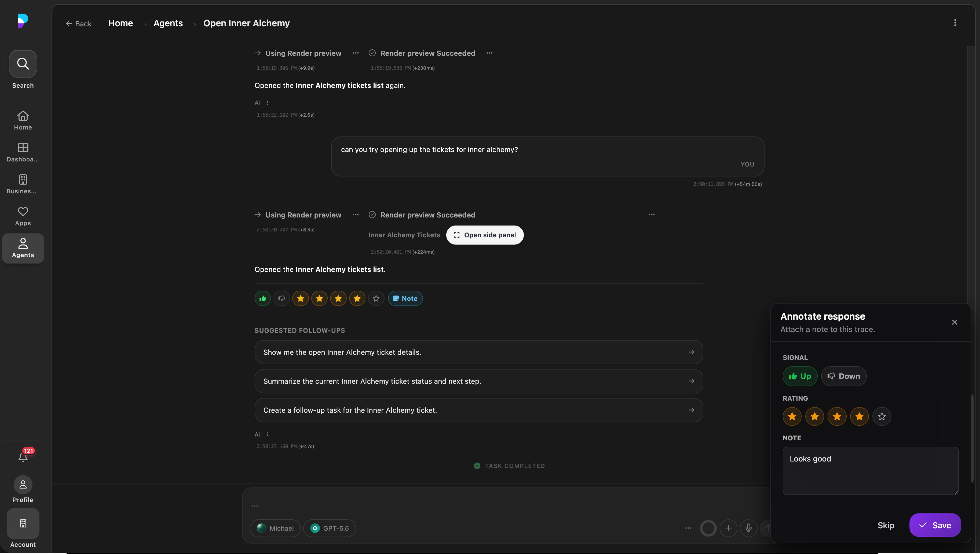Click the second 'Render preview Succeeded' step
This screenshot has height=554, width=980.
[x=422, y=215]
